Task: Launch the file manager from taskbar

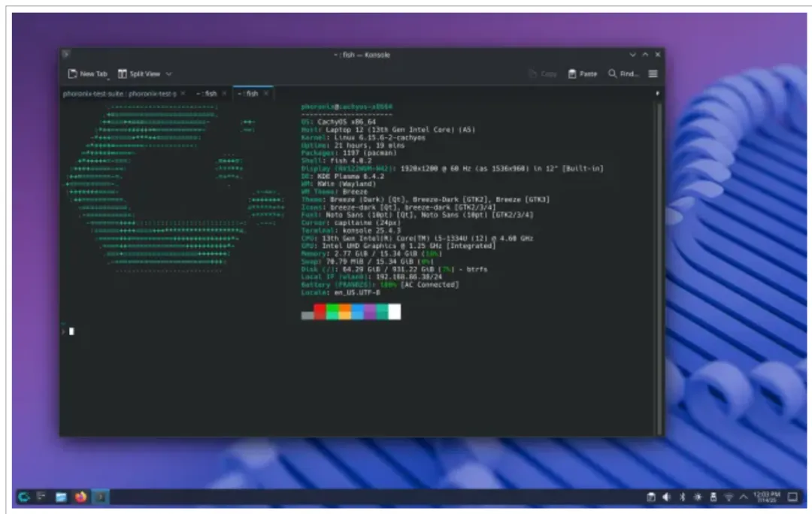Action: (x=61, y=497)
